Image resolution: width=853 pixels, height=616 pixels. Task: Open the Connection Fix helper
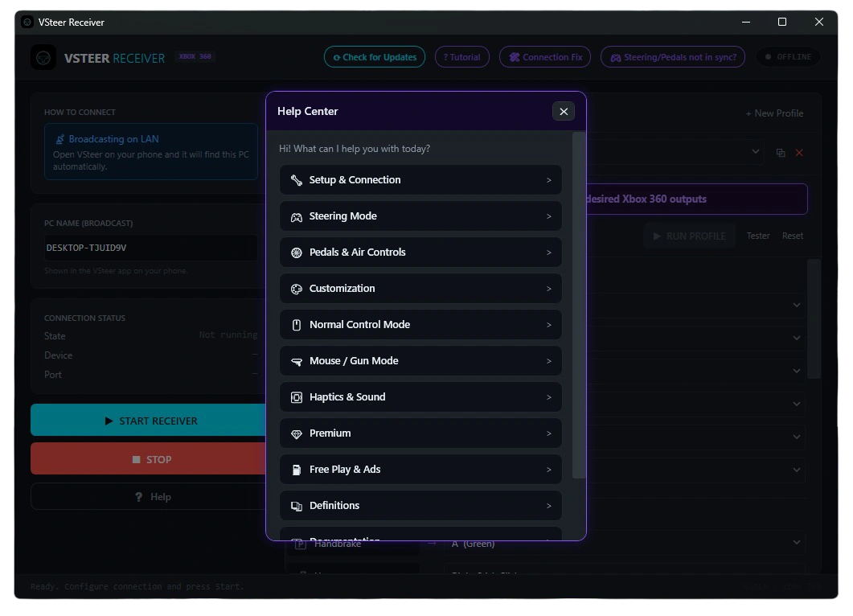click(x=544, y=57)
